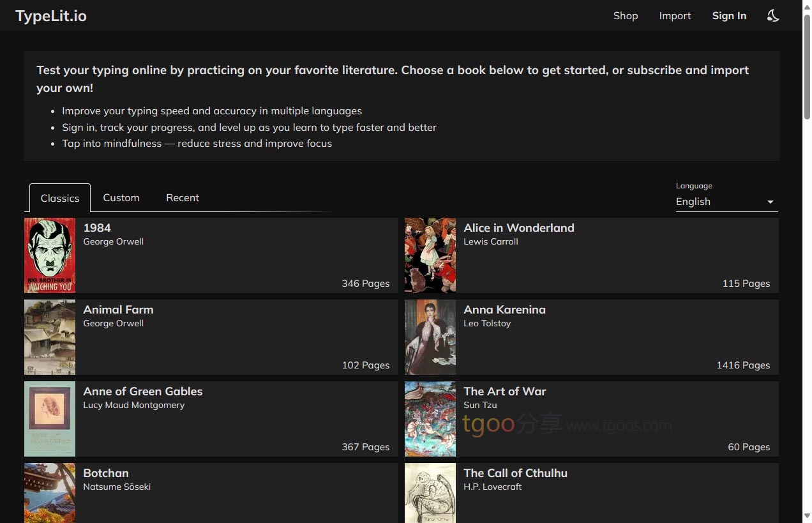Open the Botchan cover thumbnail

click(50, 493)
